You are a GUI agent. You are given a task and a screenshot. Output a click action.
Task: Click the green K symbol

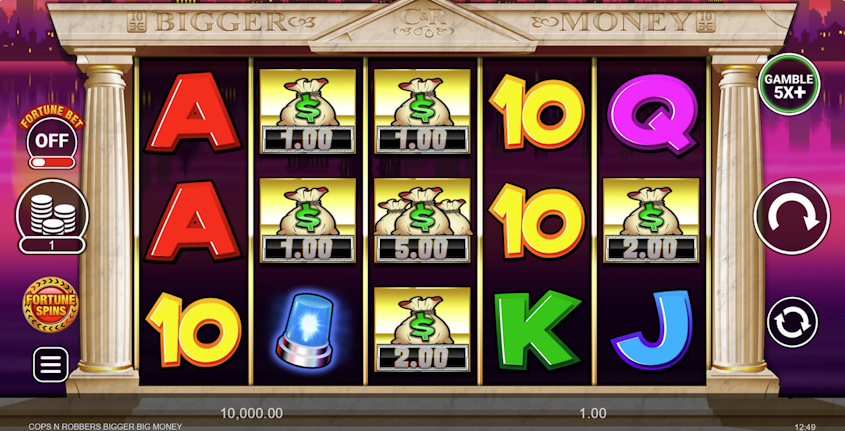pos(537,330)
